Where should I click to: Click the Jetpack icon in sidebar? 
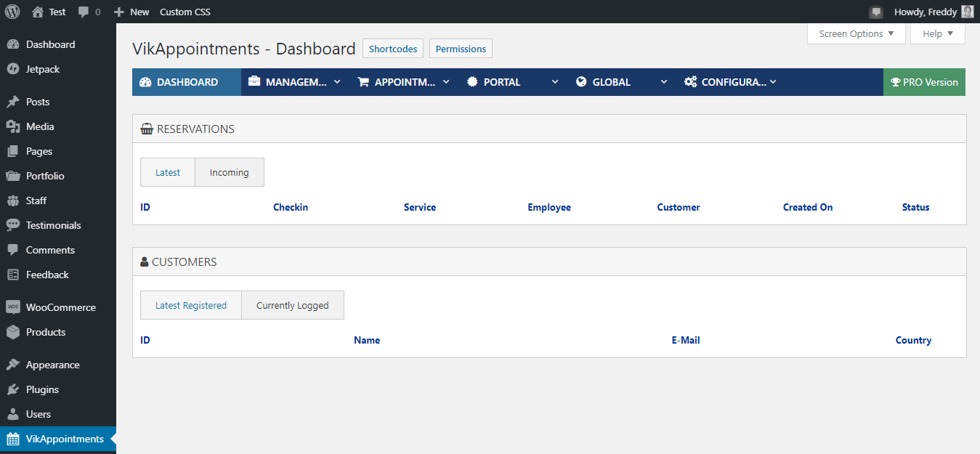(x=12, y=69)
